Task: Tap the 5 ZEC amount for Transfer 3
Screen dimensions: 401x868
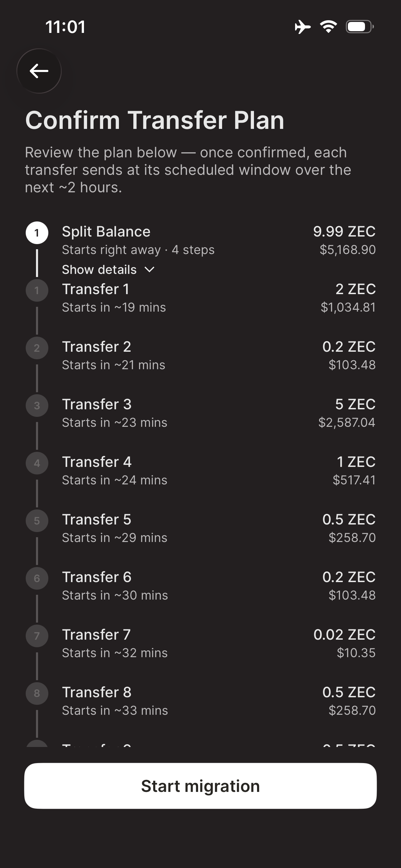Action: 355,404
